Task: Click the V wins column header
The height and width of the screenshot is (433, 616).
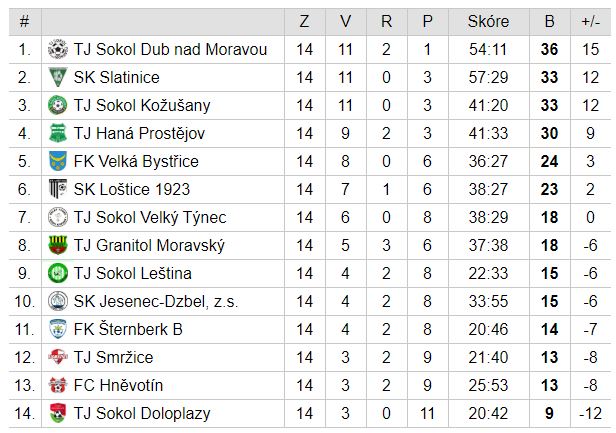Action: pyautogui.click(x=345, y=22)
